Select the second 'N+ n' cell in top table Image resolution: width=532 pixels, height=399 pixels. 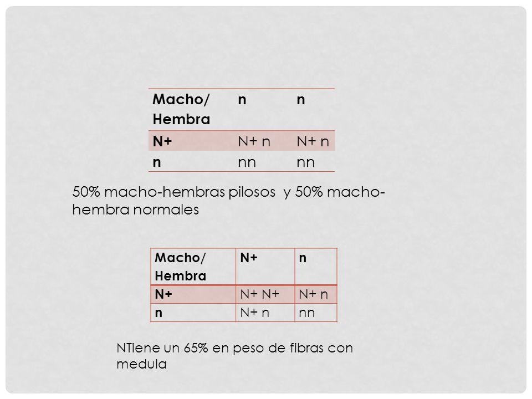pyautogui.click(x=314, y=141)
